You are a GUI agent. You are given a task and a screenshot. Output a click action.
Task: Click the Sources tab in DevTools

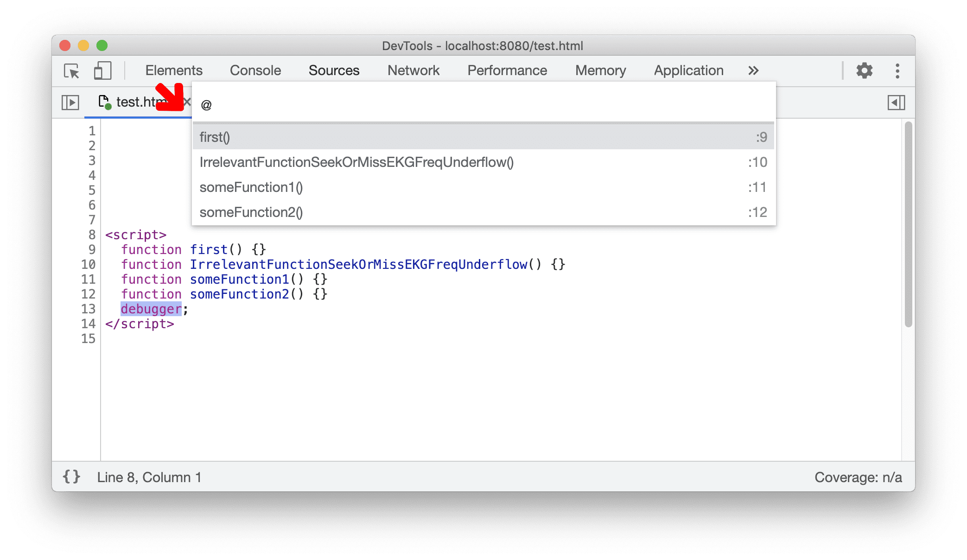point(333,70)
